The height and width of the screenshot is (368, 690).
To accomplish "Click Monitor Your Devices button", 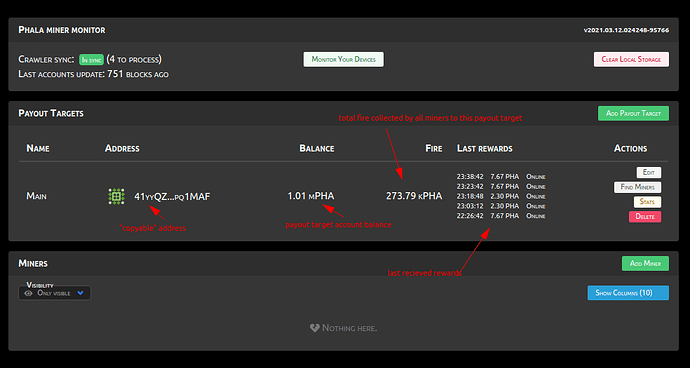I will coord(344,59).
